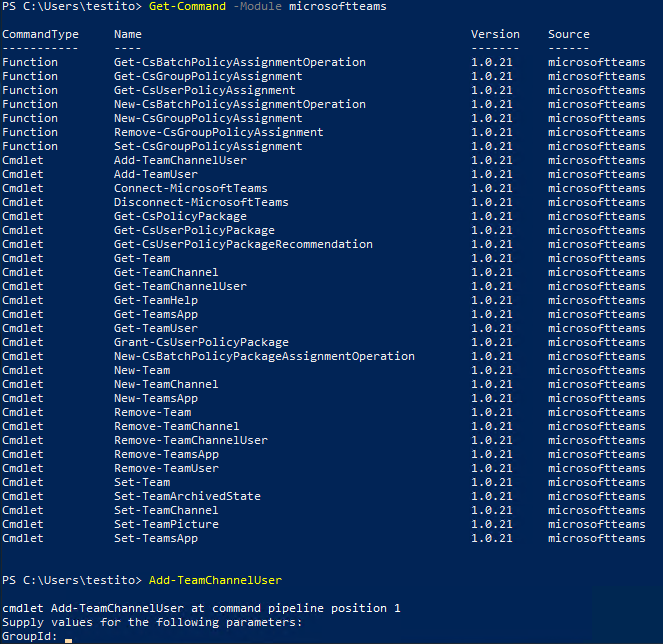Click the Add-TeamUser cmdlet name
Image resolution: width=663 pixels, height=644 pixels.
click(x=156, y=174)
